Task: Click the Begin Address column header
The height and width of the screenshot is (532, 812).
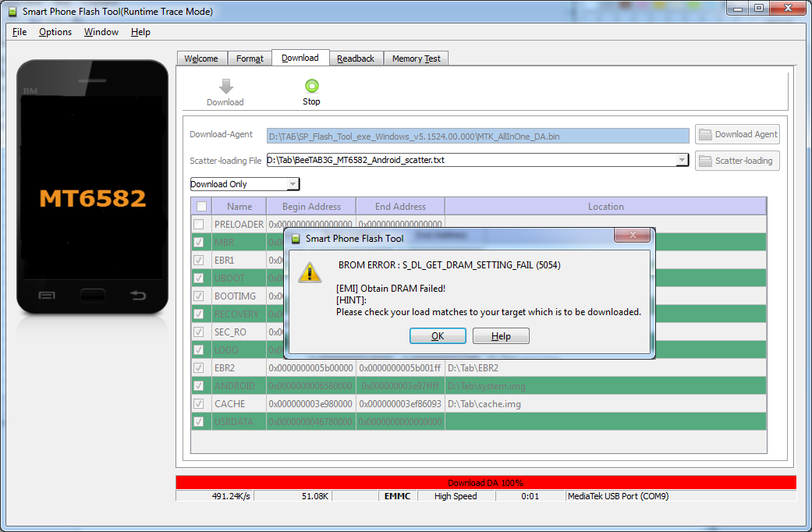Action: [x=311, y=206]
